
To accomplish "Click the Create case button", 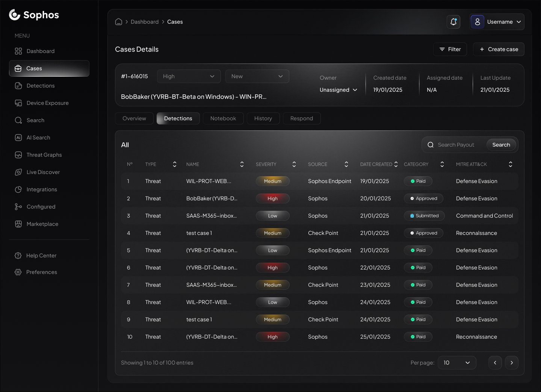I will click(x=499, y=49).
